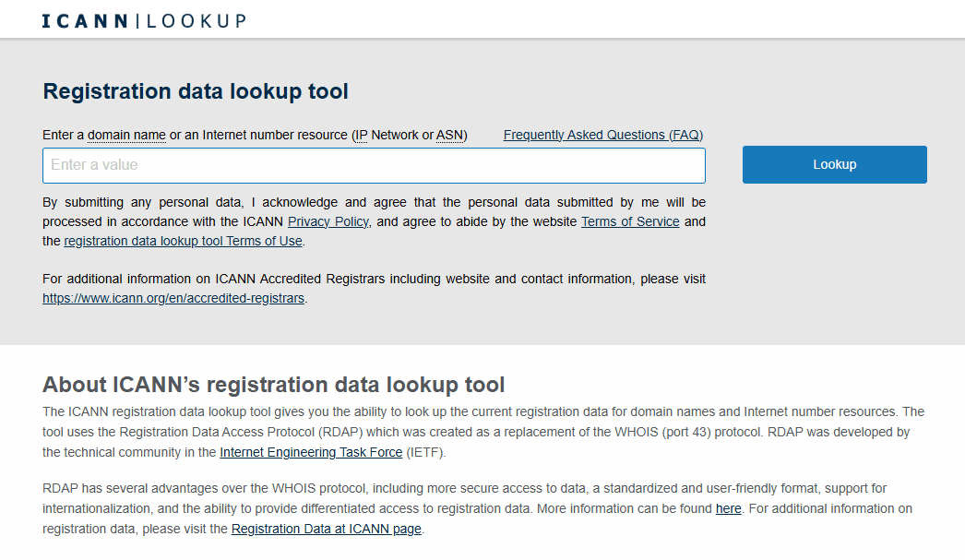This screenshot has width=965, height=560.
Task: Click the 'About ICANN's registration data lookup tool' heading
Action: (x=273, y=385)
